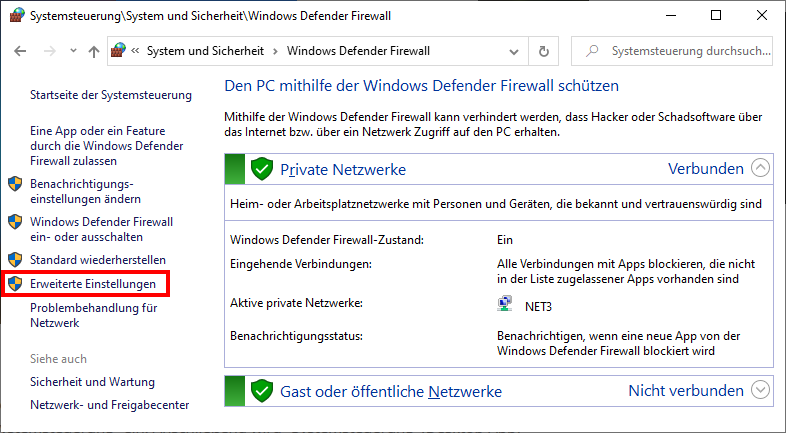
Task: Select Windows Defender Firewall breadcrumb
Action: click(358, 51)
